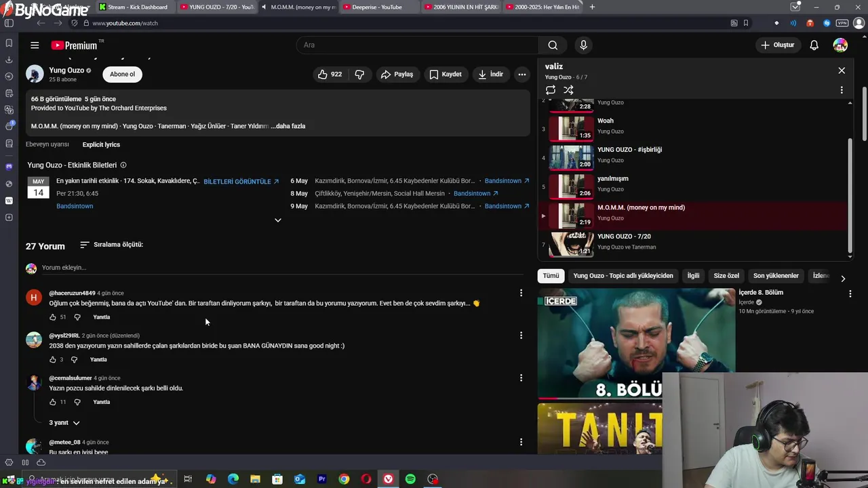Open options menu for @haceruzun4849 comment
This screenshot has width=868, height=488.
click(x=521, y=293)
